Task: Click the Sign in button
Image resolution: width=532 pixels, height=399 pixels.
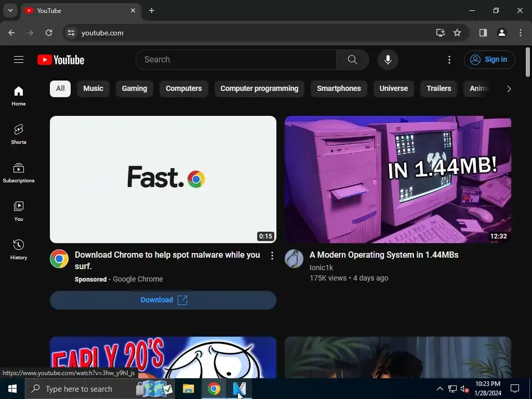Action: point(489,60)
